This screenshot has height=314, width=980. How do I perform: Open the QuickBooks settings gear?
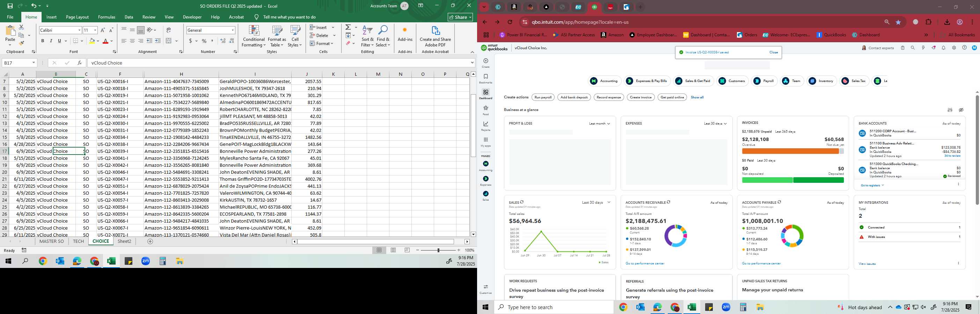tap(954, 48)
